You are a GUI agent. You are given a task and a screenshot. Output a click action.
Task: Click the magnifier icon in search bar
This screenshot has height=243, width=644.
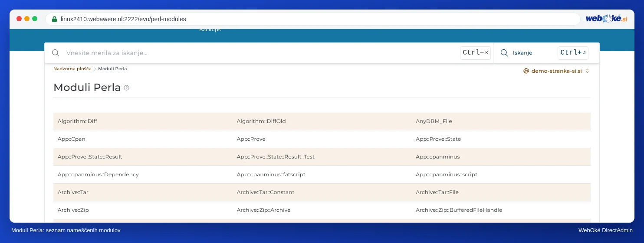(x=56, y=53)
